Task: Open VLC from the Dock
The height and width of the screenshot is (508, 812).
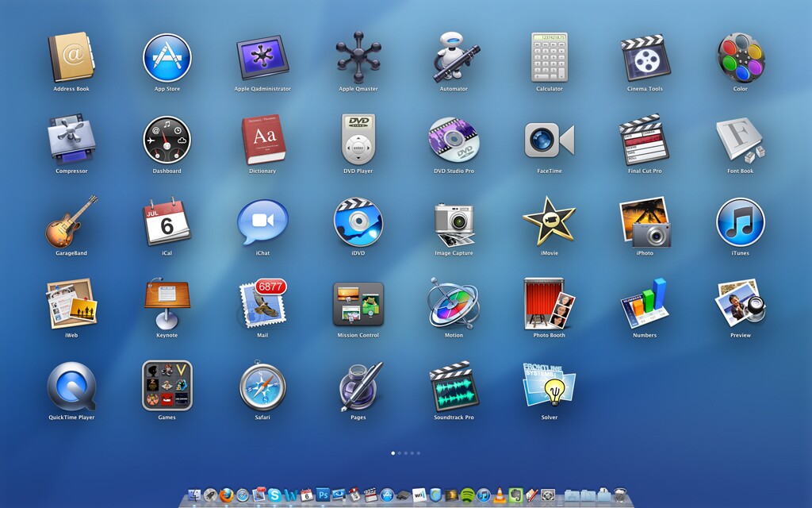Action: (x=500, y=495)
